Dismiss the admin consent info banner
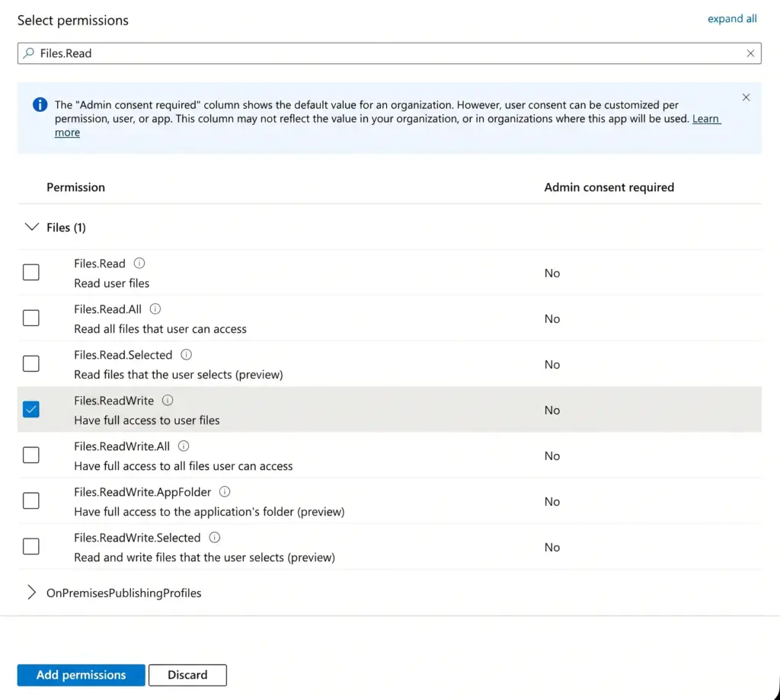Screen dimensions: 780x700 [x=746, y=97]
